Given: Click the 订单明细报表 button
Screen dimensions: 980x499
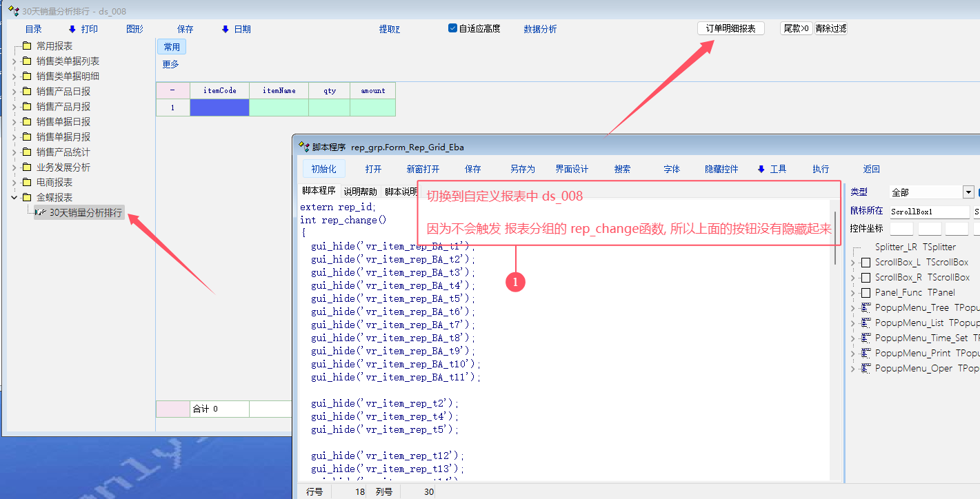Looking at the screenshot, I should click(730, 28).
